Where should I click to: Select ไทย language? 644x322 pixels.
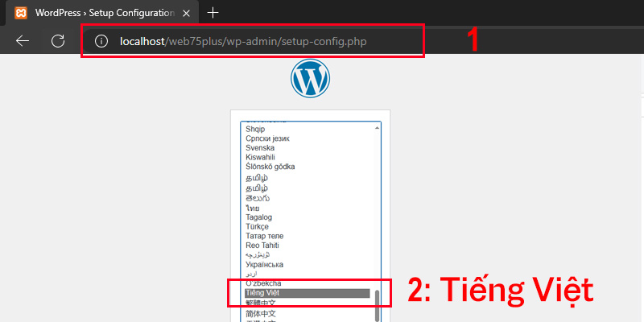[x=252, y=208]
